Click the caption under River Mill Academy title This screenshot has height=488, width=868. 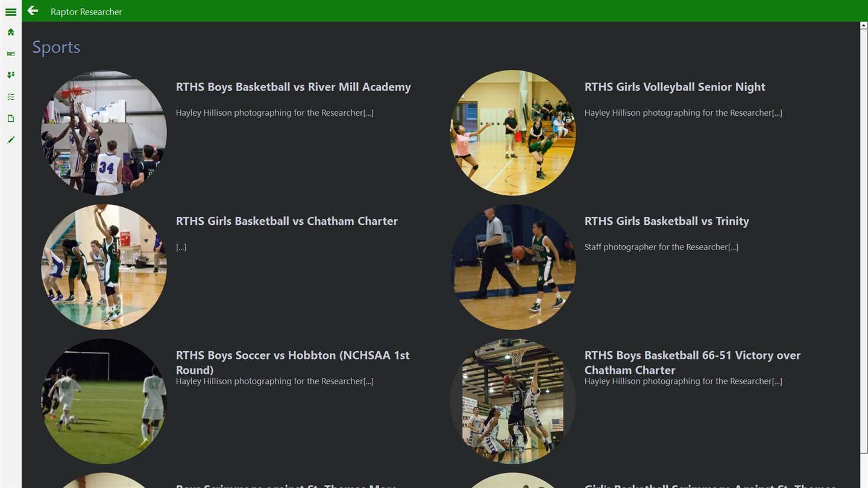[x=274, y=113]
